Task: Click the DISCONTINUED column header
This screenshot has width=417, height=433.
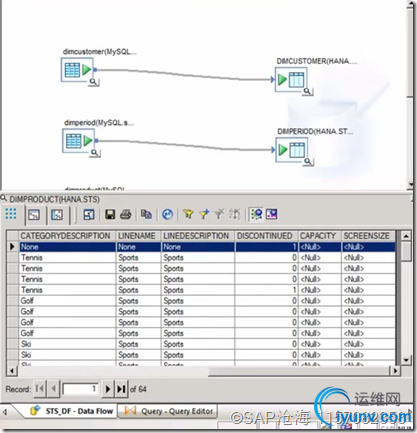Action: tap(266, 236)
